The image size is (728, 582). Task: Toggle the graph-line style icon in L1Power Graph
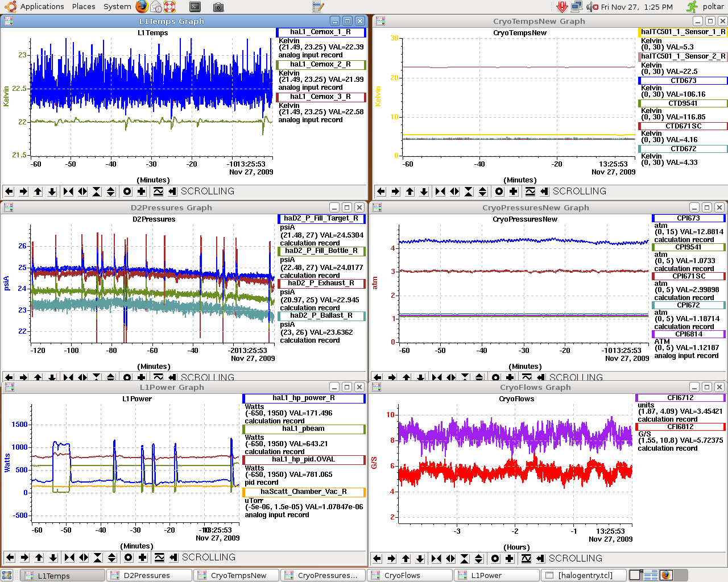pyautogui.click(x=159, y=558)
